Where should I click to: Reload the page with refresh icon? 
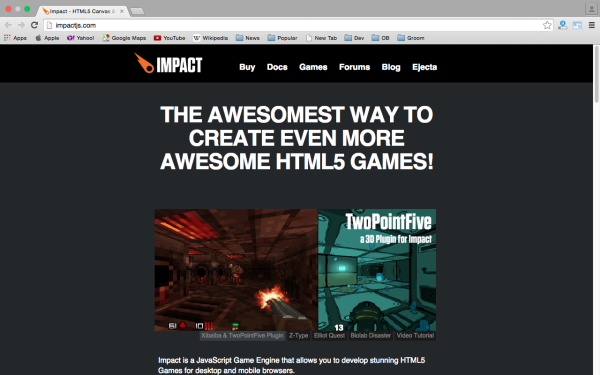(x=34, y=25)
